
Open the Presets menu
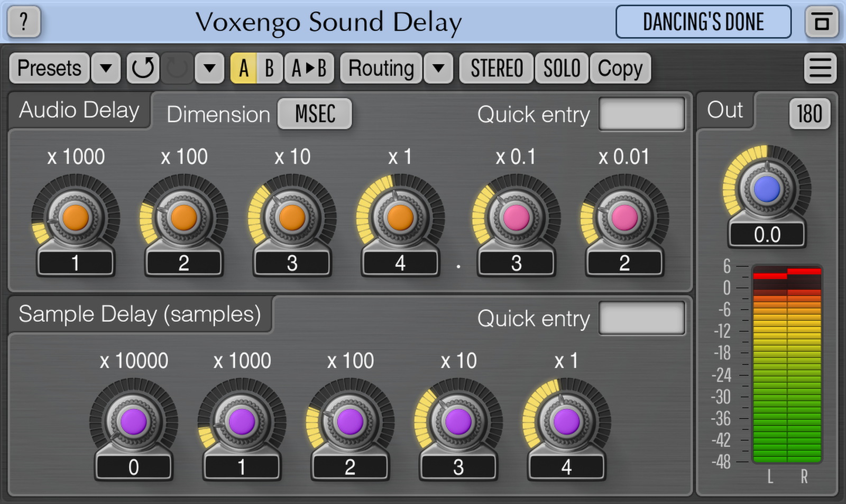coord(49,68)
